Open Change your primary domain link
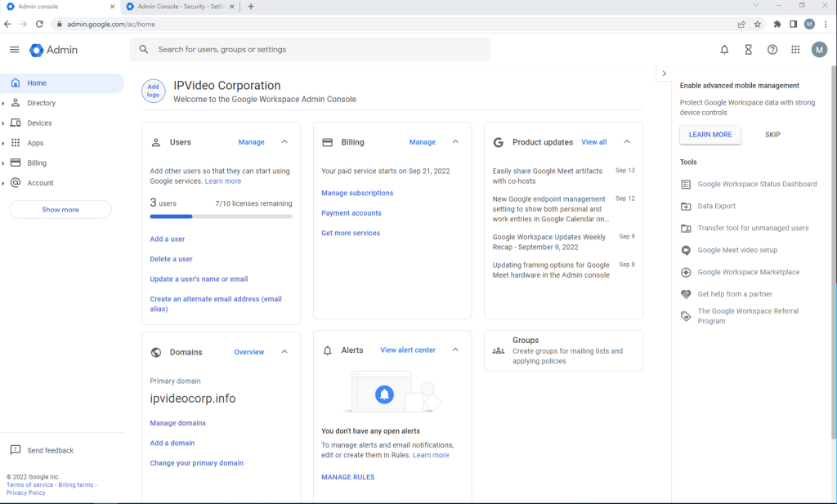The height and width of the screenshot is (504, 837). click(196, 463)
